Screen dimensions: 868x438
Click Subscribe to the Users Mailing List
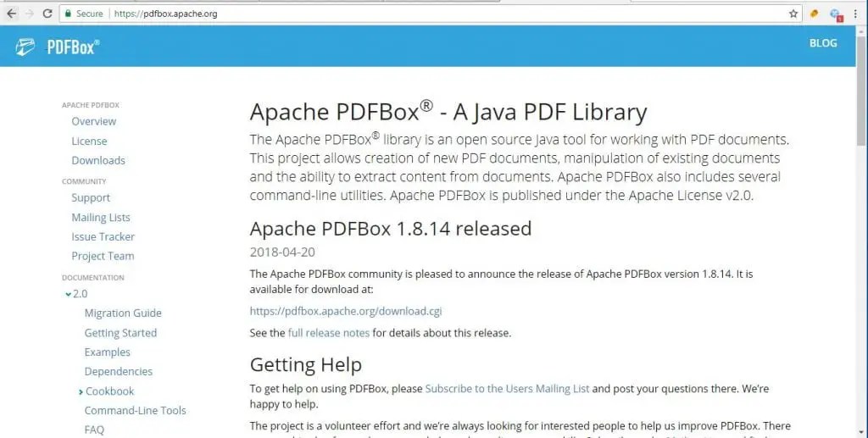[x=507, y=389]
